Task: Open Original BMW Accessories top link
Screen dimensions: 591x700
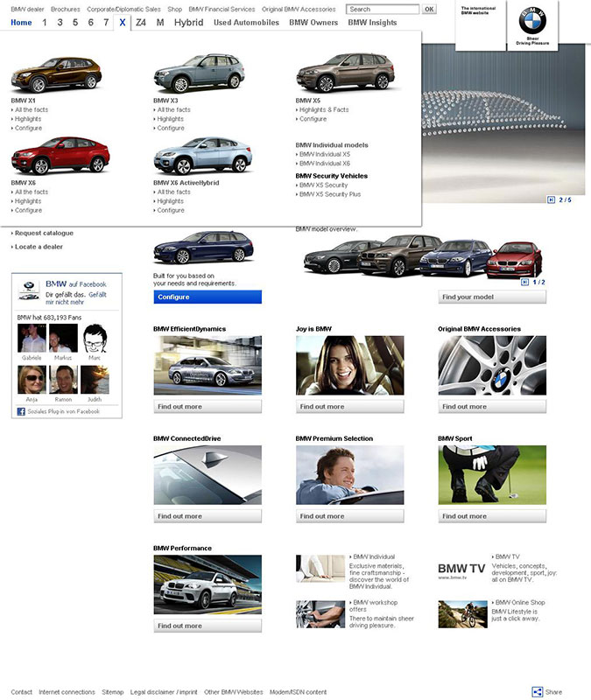Action: tap(299, 9)
